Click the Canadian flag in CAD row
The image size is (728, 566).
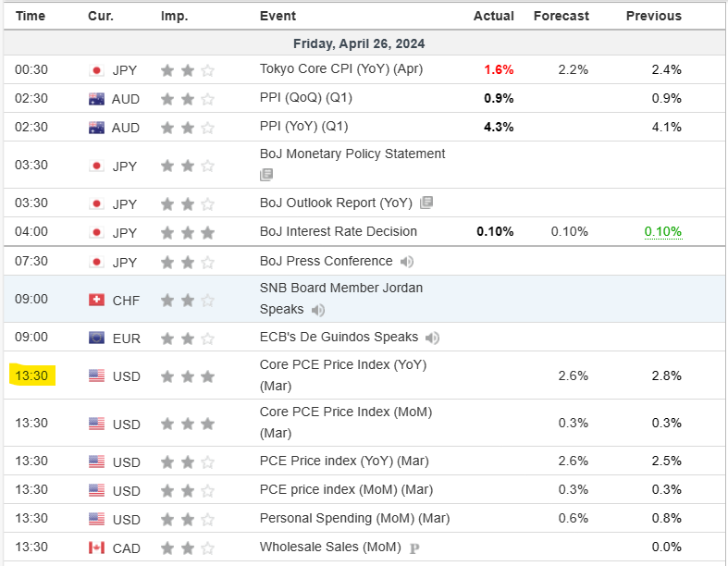[96, 548]
